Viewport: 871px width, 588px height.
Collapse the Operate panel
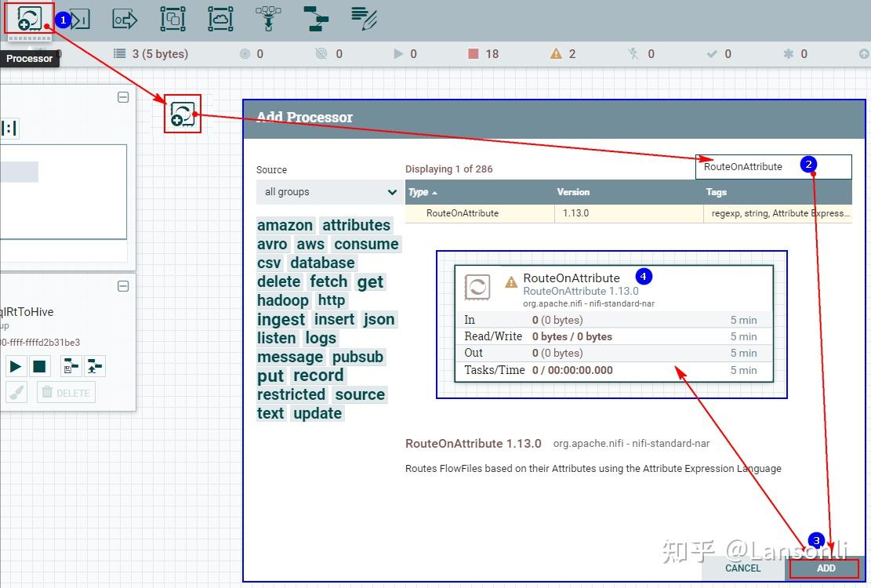(x=123, y=286)
